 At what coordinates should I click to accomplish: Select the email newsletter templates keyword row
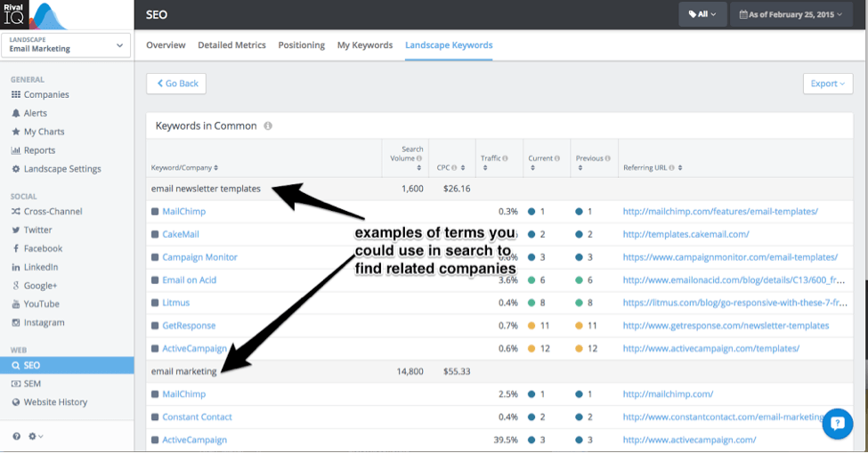click(x=499, y=189)
